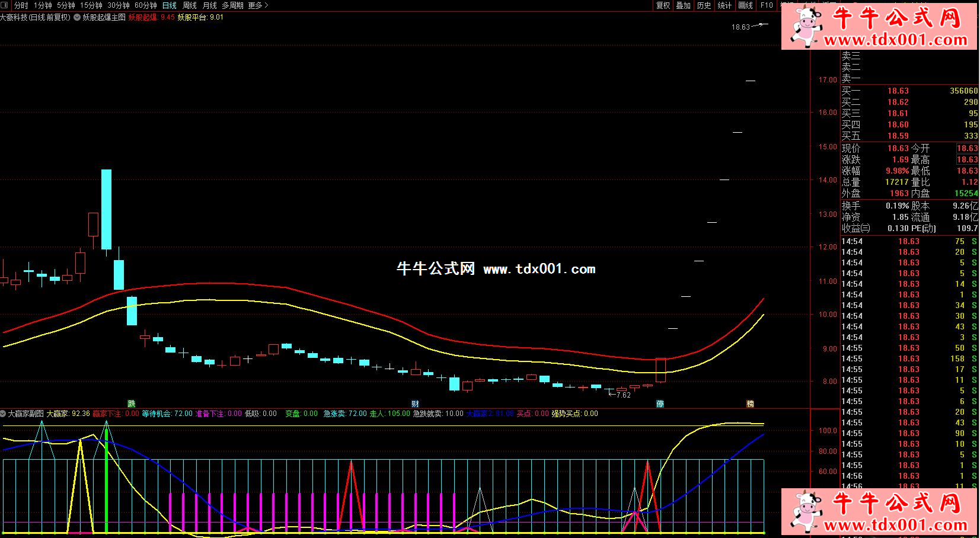Click the 外盘 1963 value

coord(899,193)
